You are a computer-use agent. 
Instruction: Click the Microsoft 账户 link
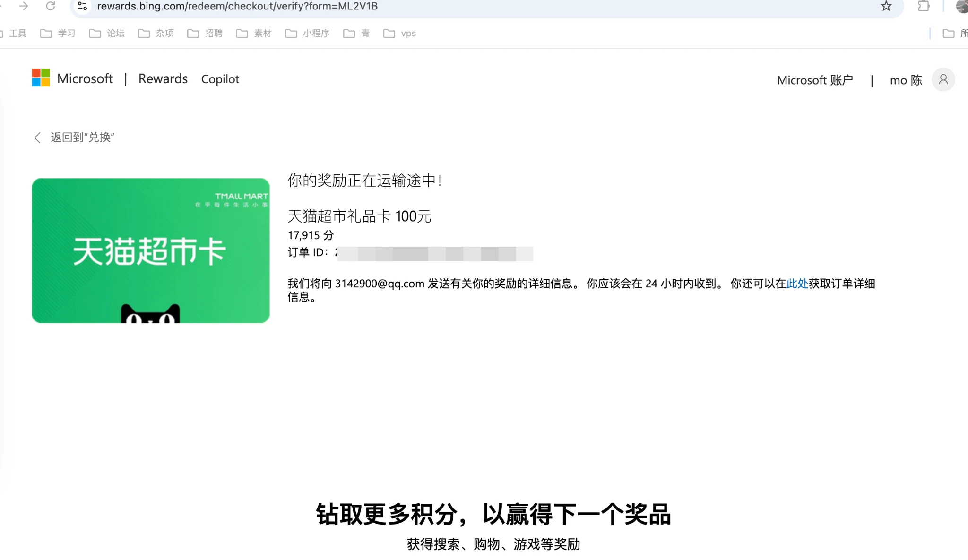click(815, 80)
